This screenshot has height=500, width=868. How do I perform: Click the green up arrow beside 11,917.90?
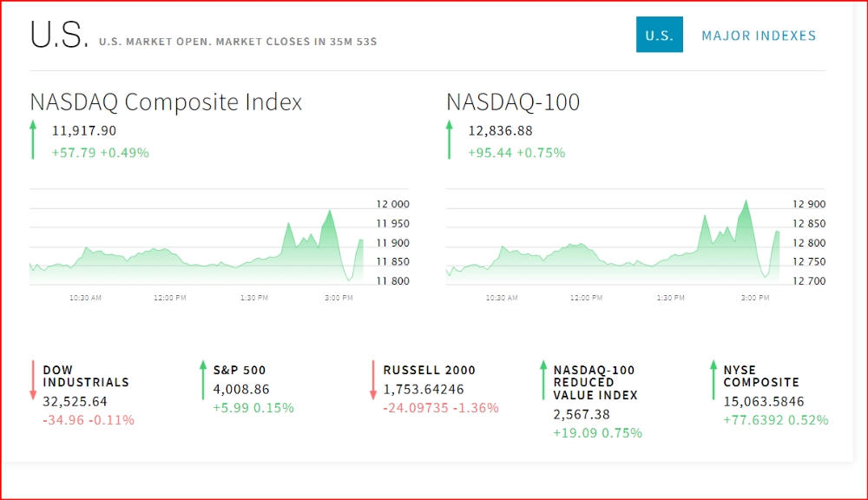(x=33, y=140)
